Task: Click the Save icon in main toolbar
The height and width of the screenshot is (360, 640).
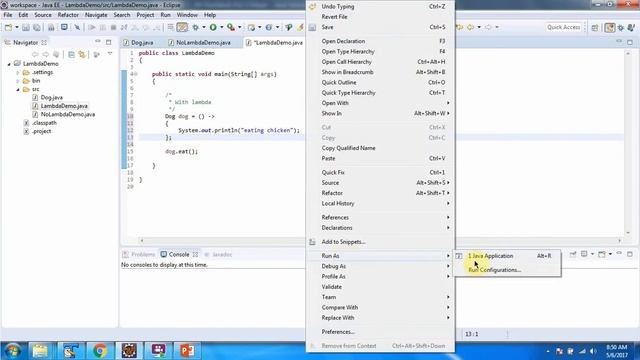Action: click(x=26, y=27)
